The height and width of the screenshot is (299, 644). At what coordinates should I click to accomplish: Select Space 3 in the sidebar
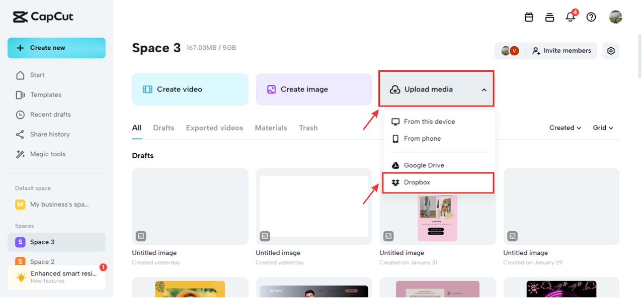point(56,242)
